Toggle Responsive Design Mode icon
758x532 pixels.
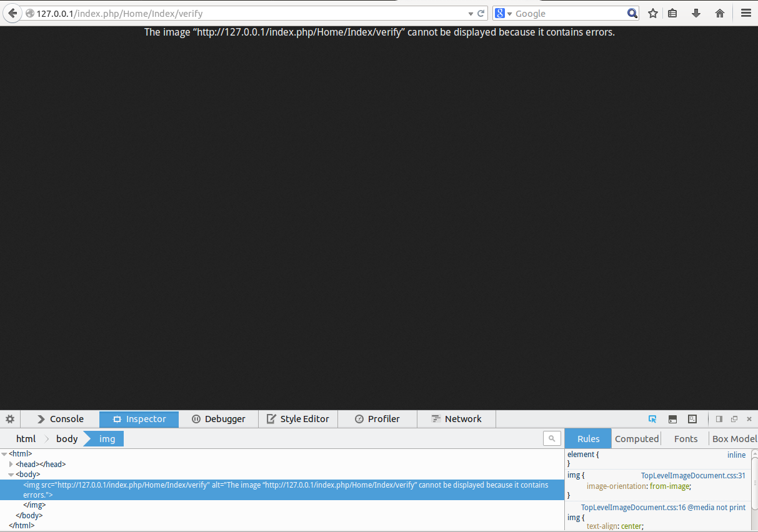[692, 419]
